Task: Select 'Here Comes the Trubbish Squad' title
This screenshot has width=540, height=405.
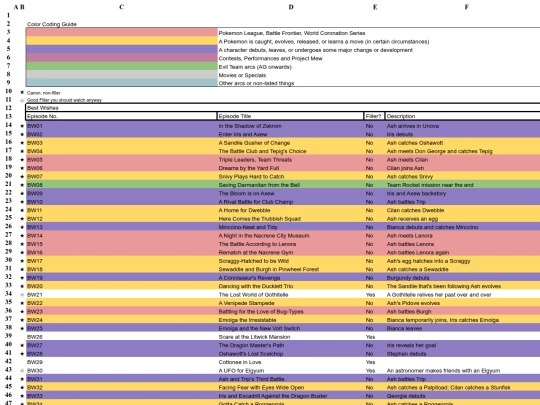Action: coord(260,219)
